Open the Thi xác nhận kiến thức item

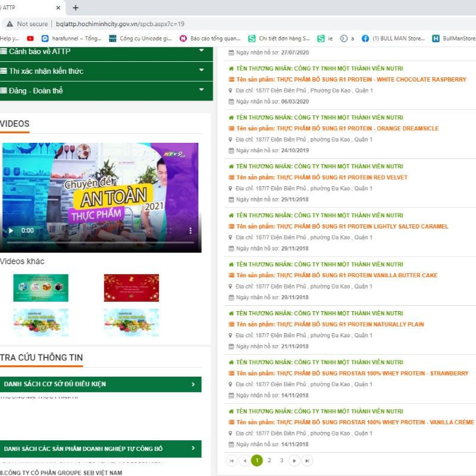coord(46,71)
